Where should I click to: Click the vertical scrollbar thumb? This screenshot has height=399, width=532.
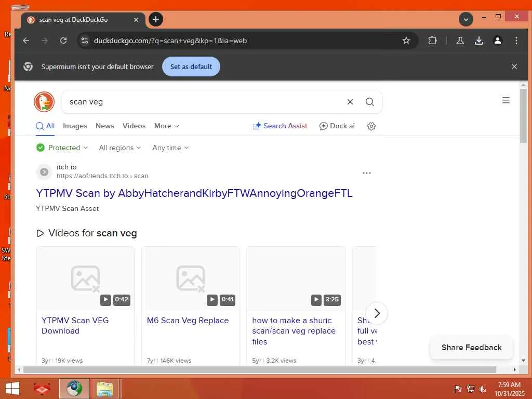(523, 115)
